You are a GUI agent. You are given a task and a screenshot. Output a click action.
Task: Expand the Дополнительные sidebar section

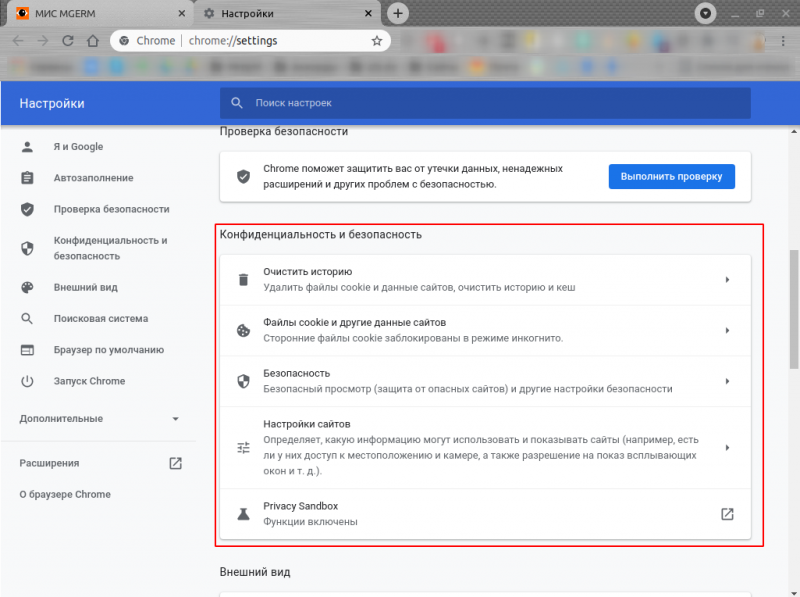[175, 419]
